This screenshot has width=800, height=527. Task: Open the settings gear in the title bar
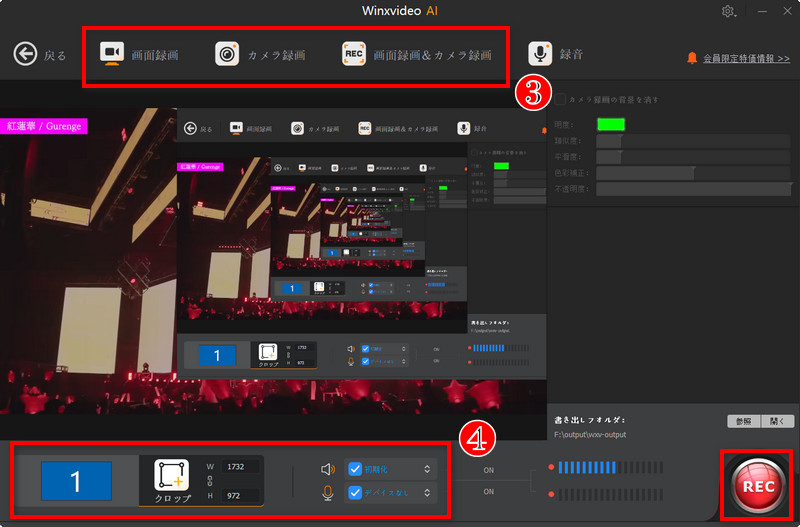[728, 11]
